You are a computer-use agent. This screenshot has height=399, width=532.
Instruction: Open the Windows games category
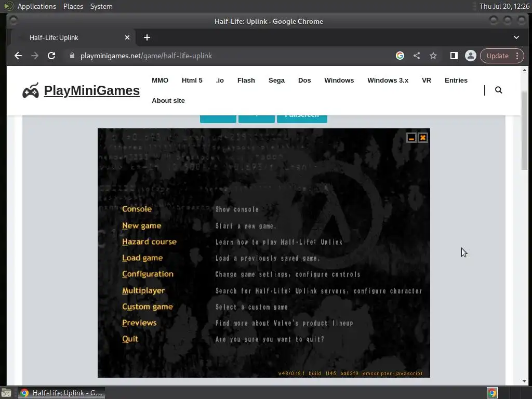coord(339,81)
